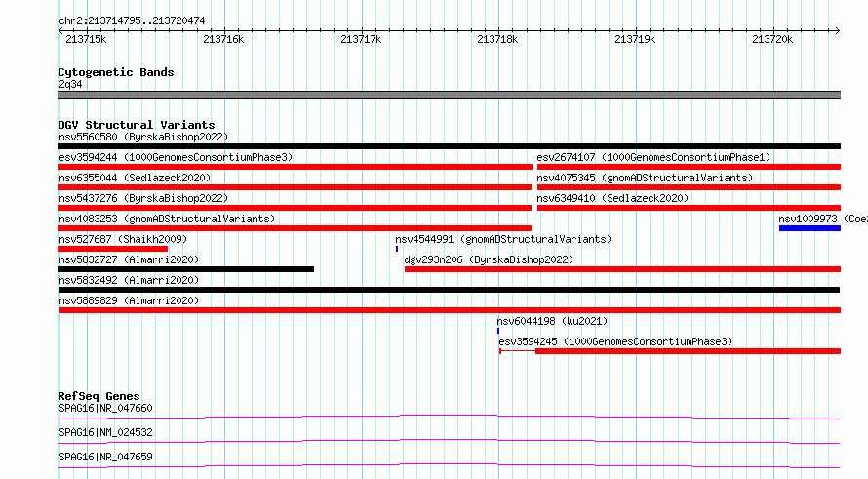This screenshot has height=479, width=868.
Task: Click the 213715k ruler position
Action: [87, 39]
